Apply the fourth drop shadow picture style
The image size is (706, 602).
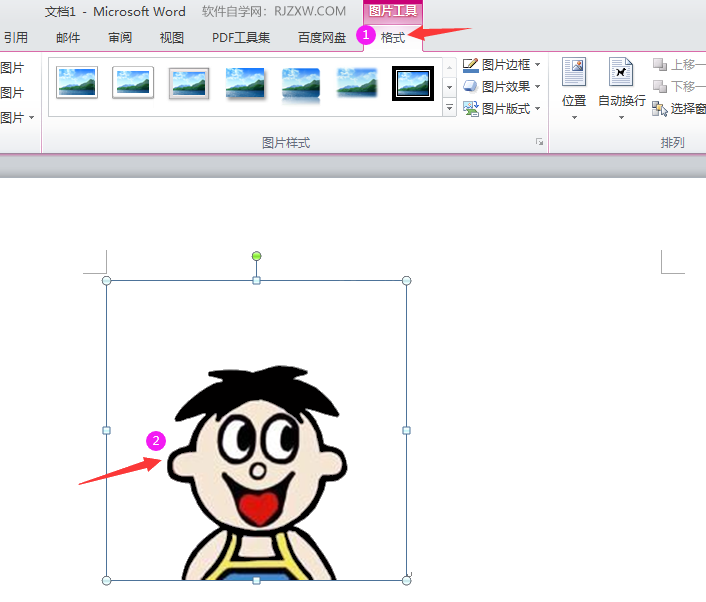click(x=245, y=82)
